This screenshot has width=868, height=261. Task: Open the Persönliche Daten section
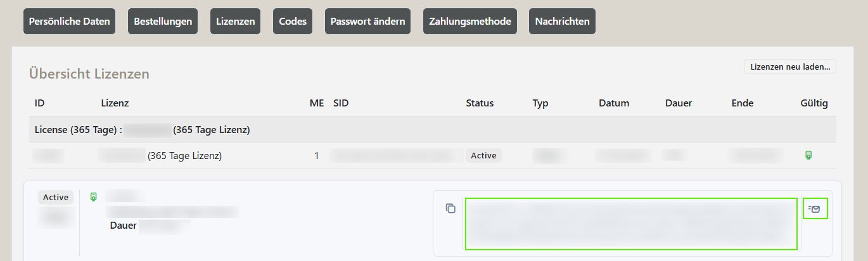(x=70, y=21)
